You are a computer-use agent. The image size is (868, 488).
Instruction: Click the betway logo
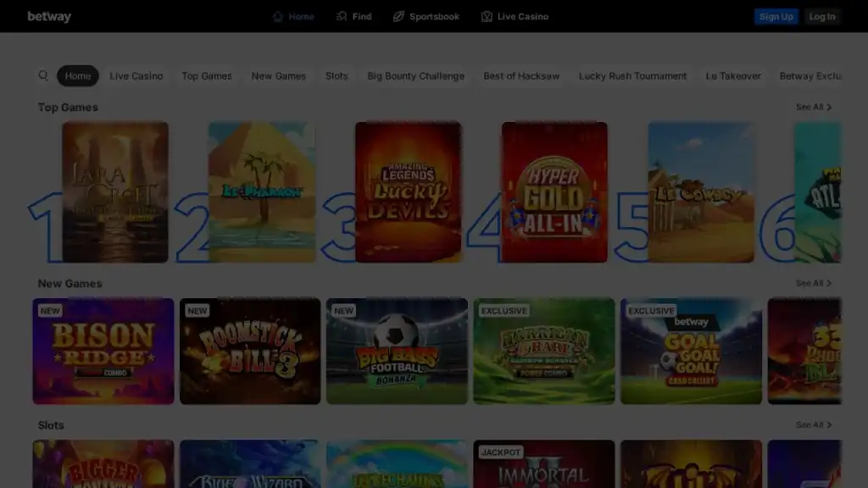pyautogui.click(x=49, y=17)
